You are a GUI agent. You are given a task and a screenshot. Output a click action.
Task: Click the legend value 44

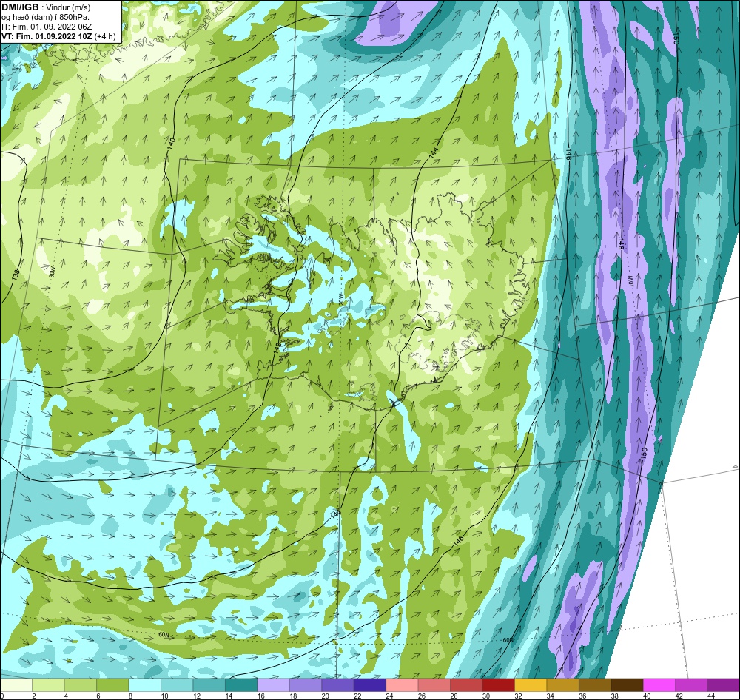point(710,696)
